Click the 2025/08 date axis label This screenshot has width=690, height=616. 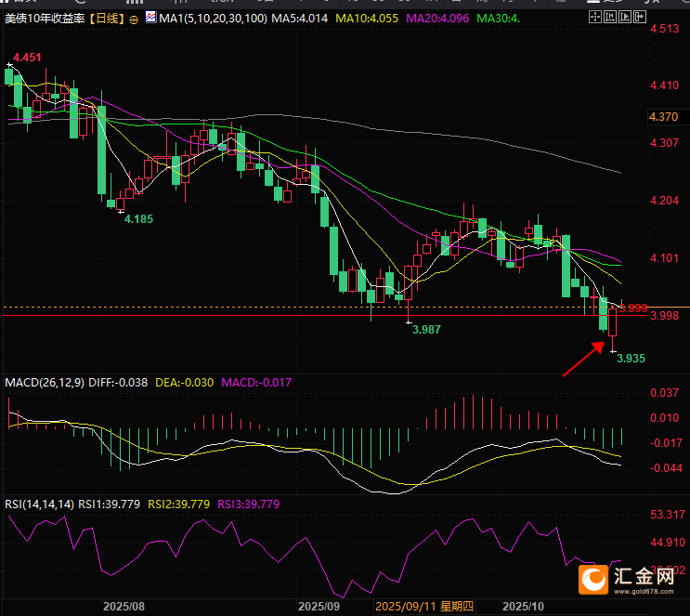[x=124, y=607]
